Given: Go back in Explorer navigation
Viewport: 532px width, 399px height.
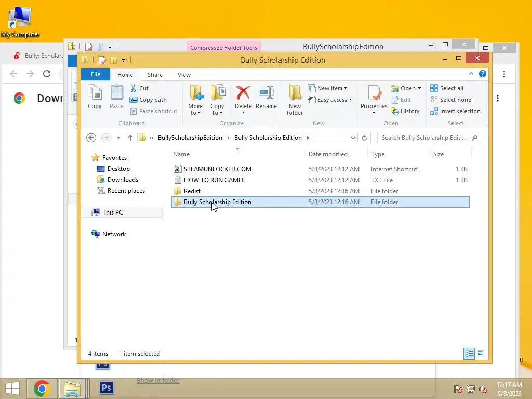Looking at the screenshot, I should (91, 137).
